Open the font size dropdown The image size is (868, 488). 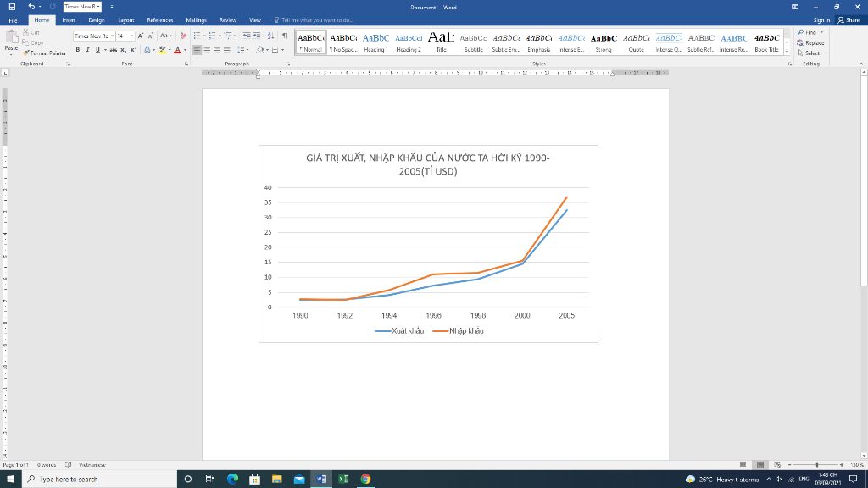tap(131, 36)
